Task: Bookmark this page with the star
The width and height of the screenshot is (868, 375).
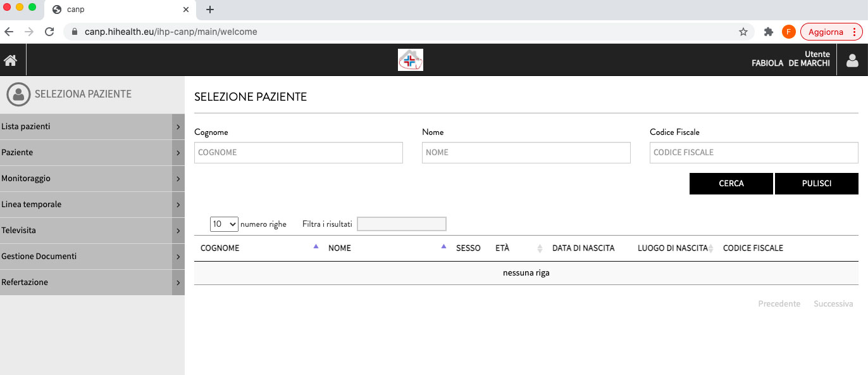Action: click(743, 32)
